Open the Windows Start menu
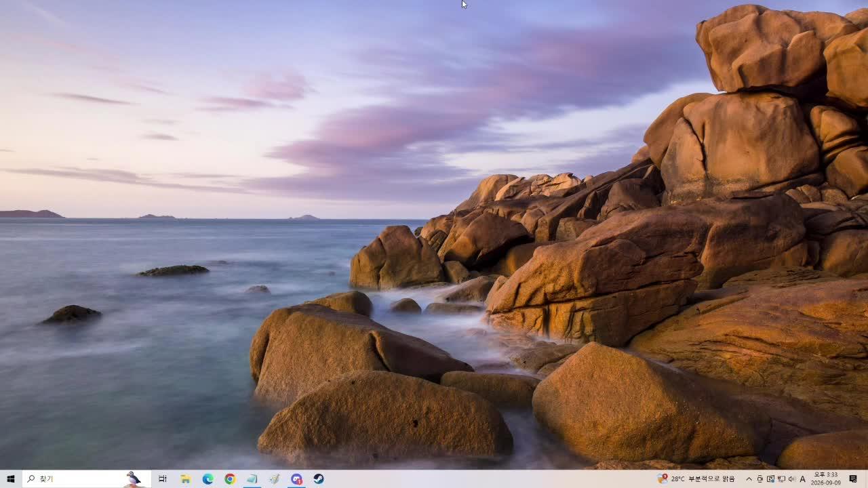868x488 pixels. click(11, 479)
